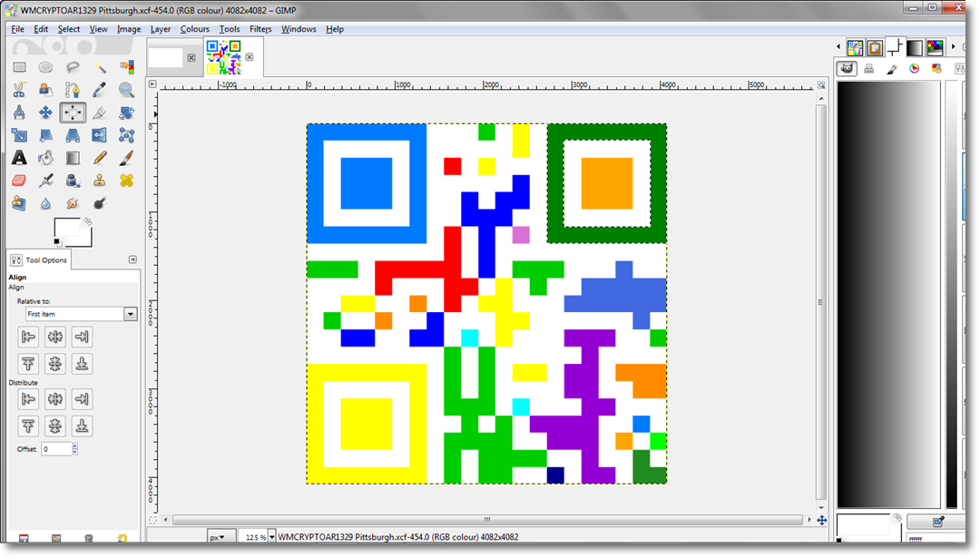Align target to horizontal centre
Image resolution: width=980 pixels, height=558 pixels.
pyautogui.click(x=55, y=337)
